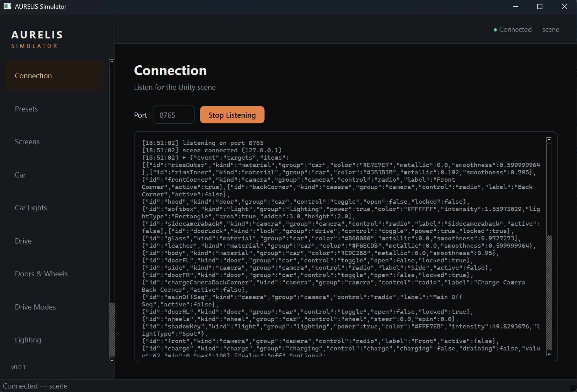
Task: Go to the Screens page
Action: (54, 141)
